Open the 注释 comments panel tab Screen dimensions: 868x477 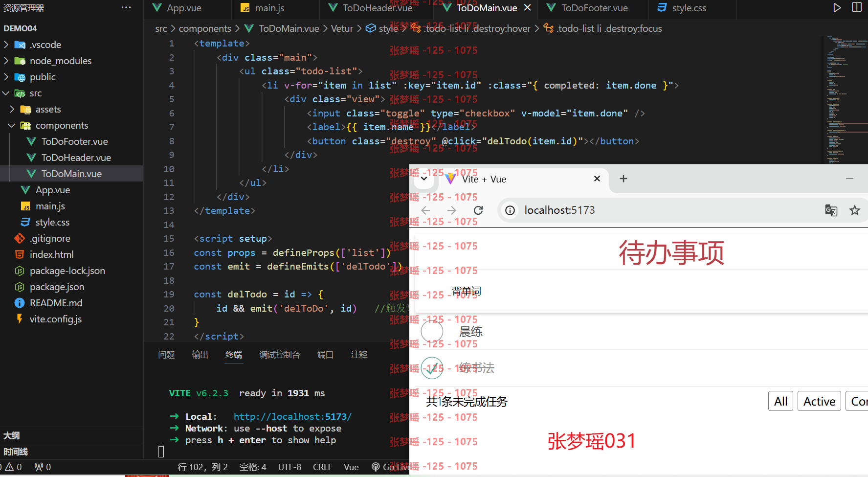359,355
